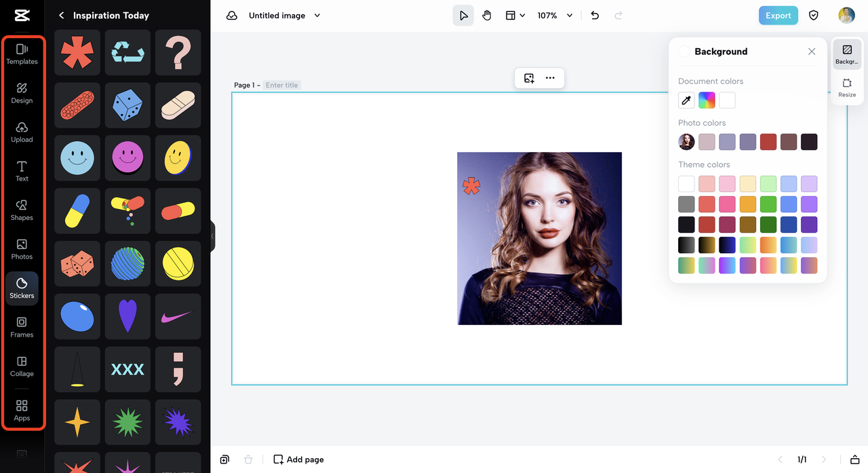Image resolution: width=868 pixels, height=473 pixels.
Task: Click the Export button
Action: click(x=778, y=16)
